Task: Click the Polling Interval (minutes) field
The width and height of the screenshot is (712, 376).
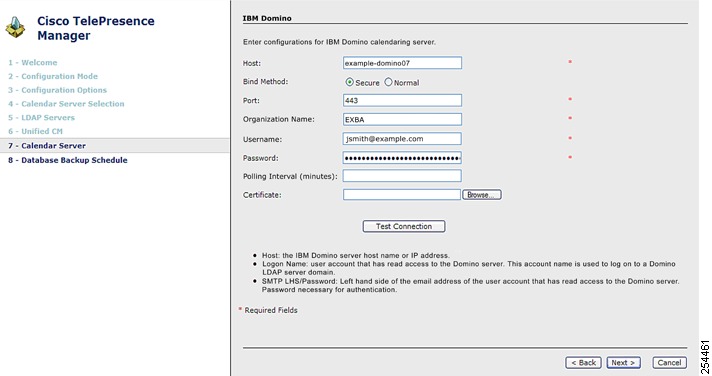Action: coord(402,176)
